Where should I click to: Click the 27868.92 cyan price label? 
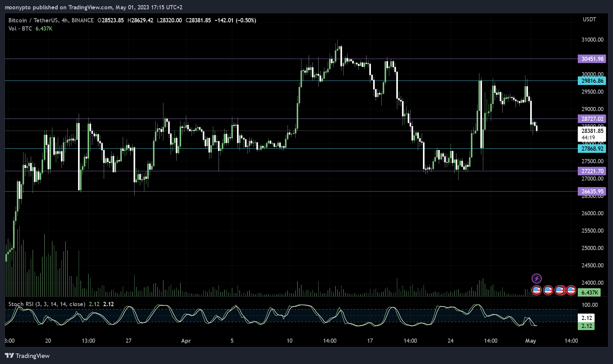point(592,149)
